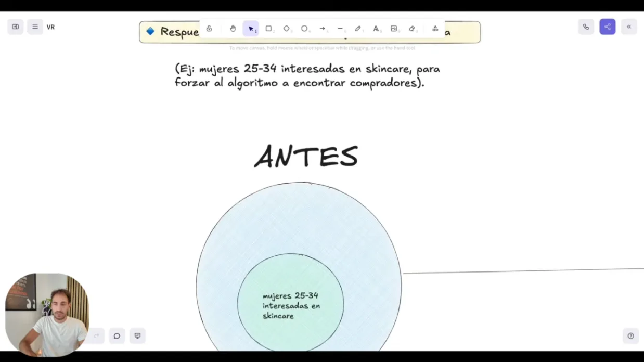Select the Line tool
This screenshot has height=362, width=644.
pos(340,29)
